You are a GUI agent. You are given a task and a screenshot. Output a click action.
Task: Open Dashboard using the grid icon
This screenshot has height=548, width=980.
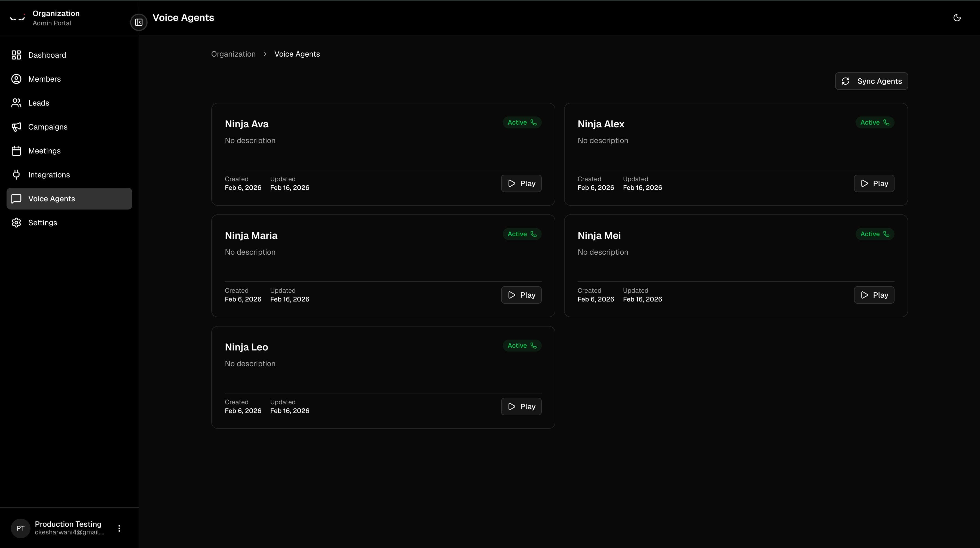coord(16,55)
